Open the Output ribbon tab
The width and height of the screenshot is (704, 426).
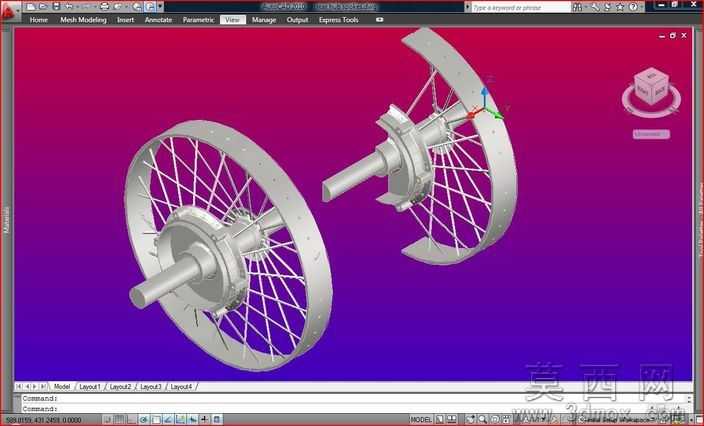click(297, 20)
